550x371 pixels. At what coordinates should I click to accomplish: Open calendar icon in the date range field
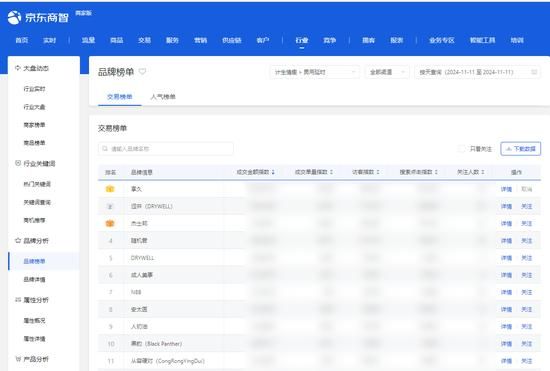(x=534, y=72)
